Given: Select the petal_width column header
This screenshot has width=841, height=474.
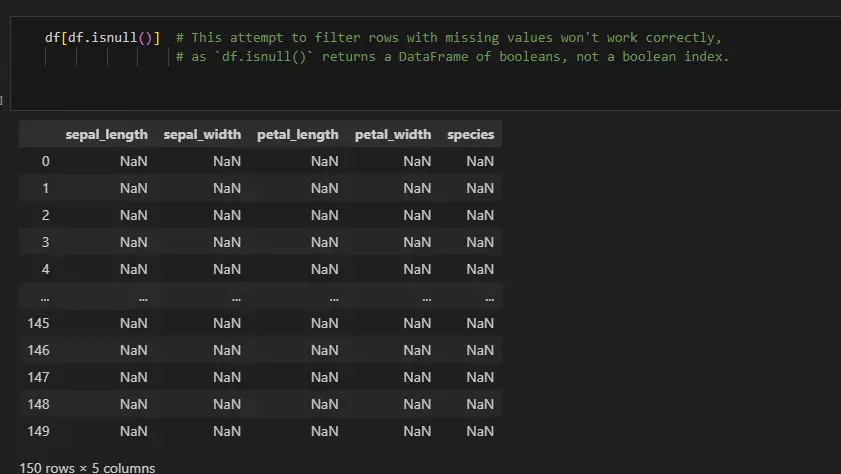Looking at the screenshot, I should pyautogui.click(x=393, y=134).
